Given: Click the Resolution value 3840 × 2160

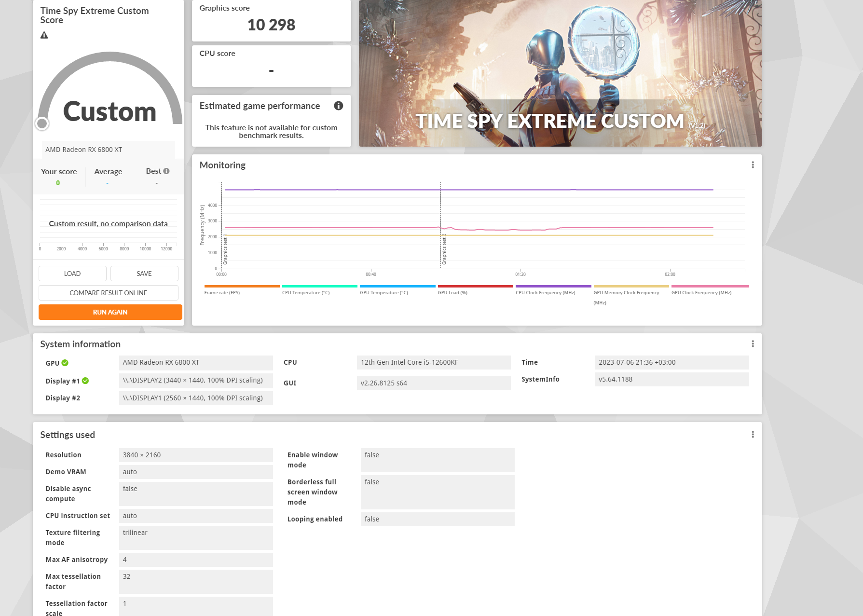Looking at the screenshot, I should (196, 455).
